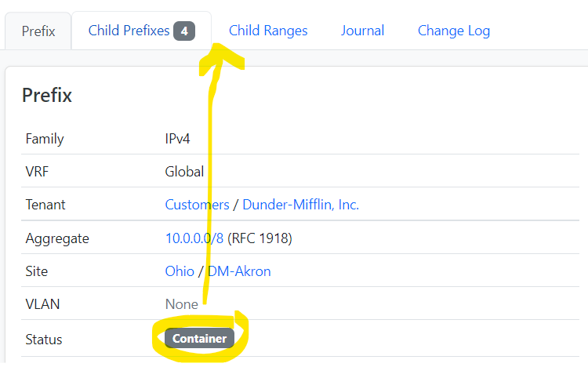Screen dimensions: 588x367
Task: Click the Status row label
Action: coord(43,340)
